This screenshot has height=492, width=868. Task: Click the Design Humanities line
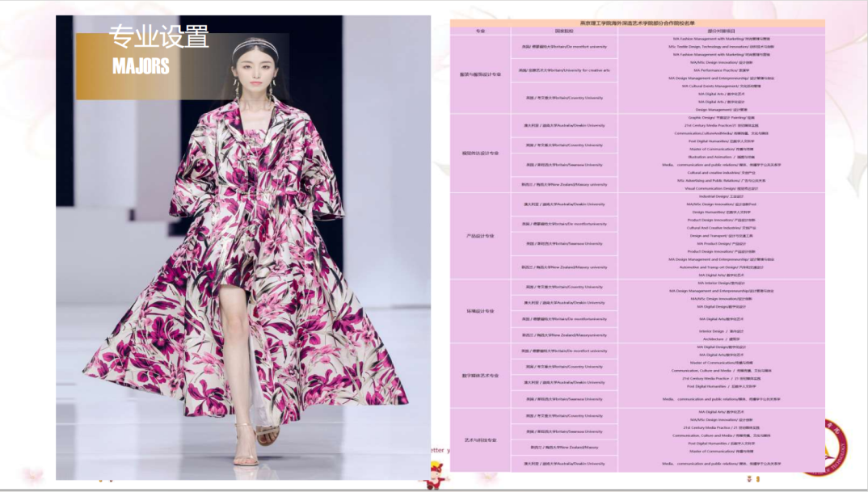click(721, 212)
